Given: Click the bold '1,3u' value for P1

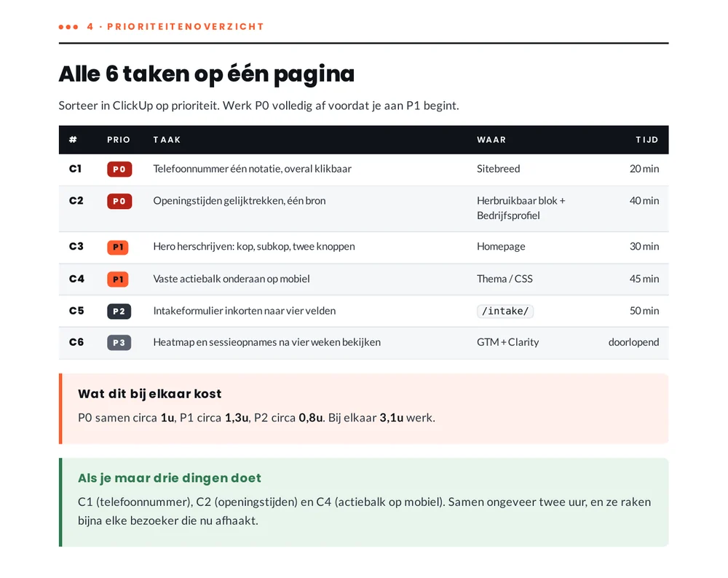Looking at the screenshot, I should coord(237,418).
